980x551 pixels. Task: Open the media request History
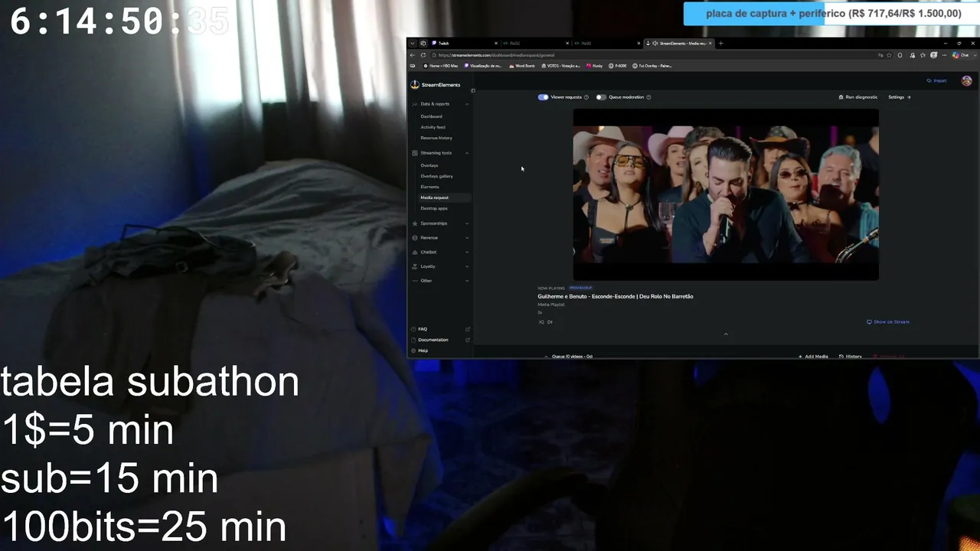coord(851,357)
